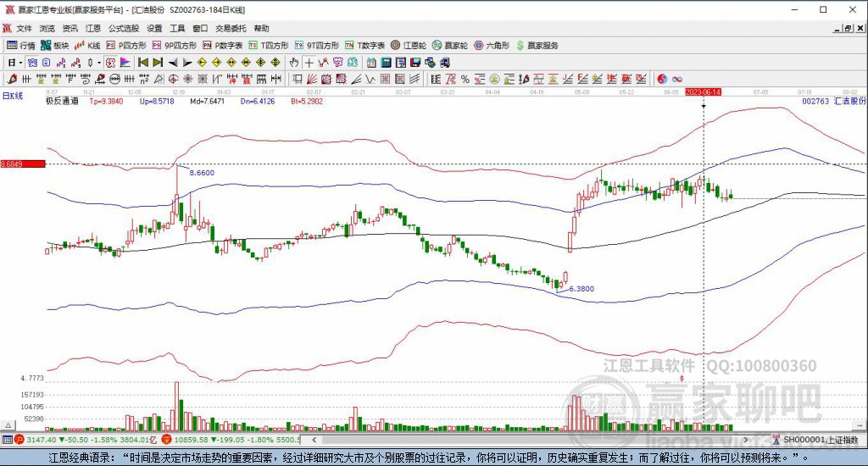Select the percent (%) drawing tool

click(x=465, y=79)
